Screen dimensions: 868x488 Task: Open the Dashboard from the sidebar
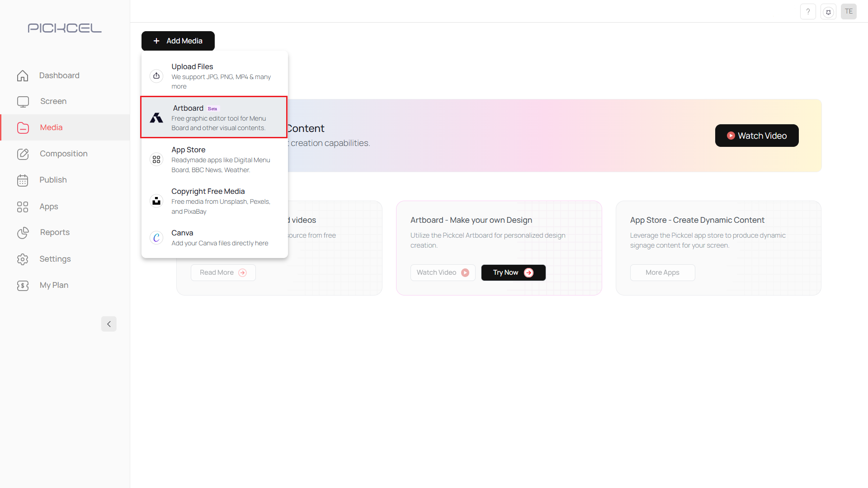[23, 75]
